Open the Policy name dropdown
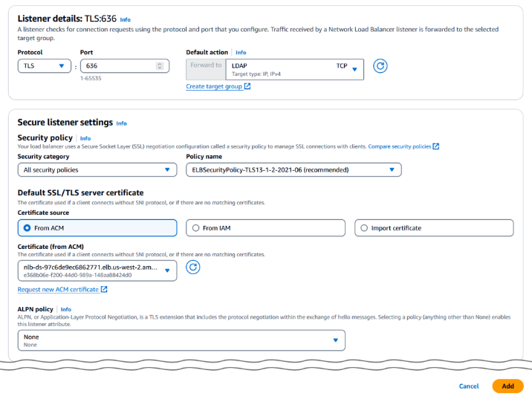532x399 pixels. point(293,169)
